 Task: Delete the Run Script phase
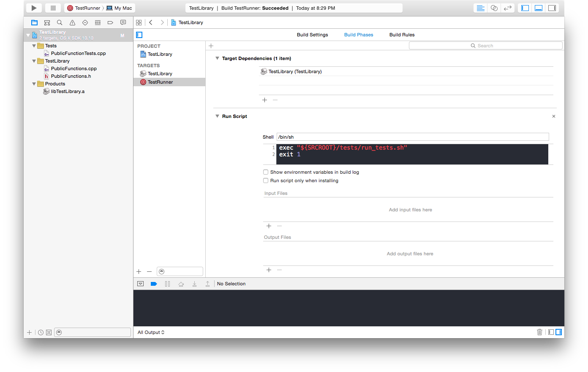(554, 116)
